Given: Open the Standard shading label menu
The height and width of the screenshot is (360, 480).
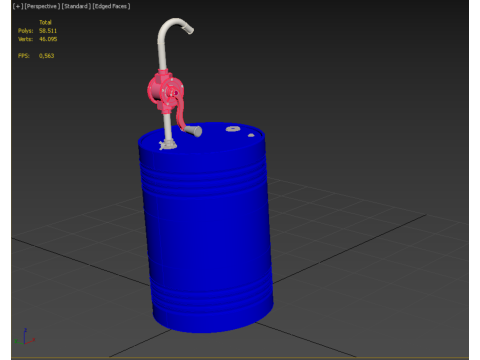Looking at the screenshot, I should [76, 6].
